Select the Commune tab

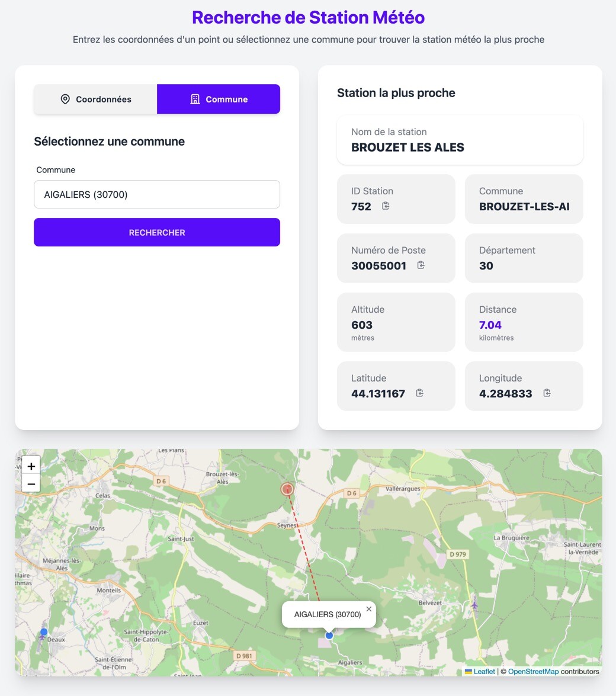tap(219, 99)
